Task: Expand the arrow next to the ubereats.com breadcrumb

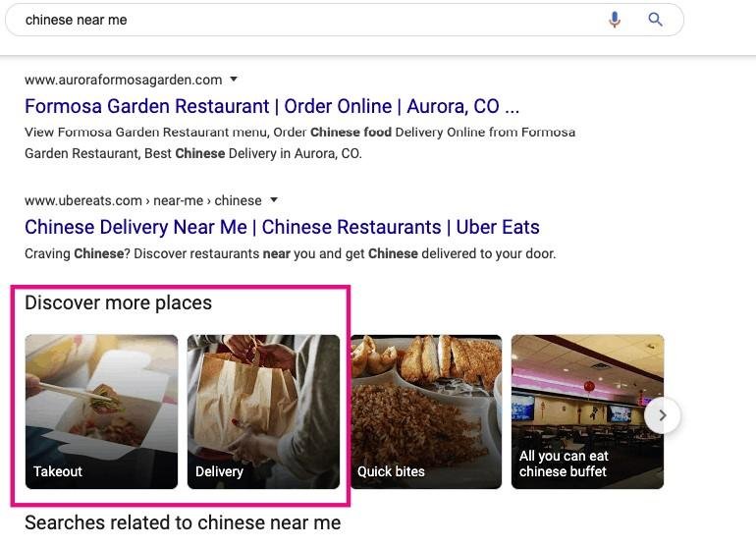Action: (x=274, y=199)
